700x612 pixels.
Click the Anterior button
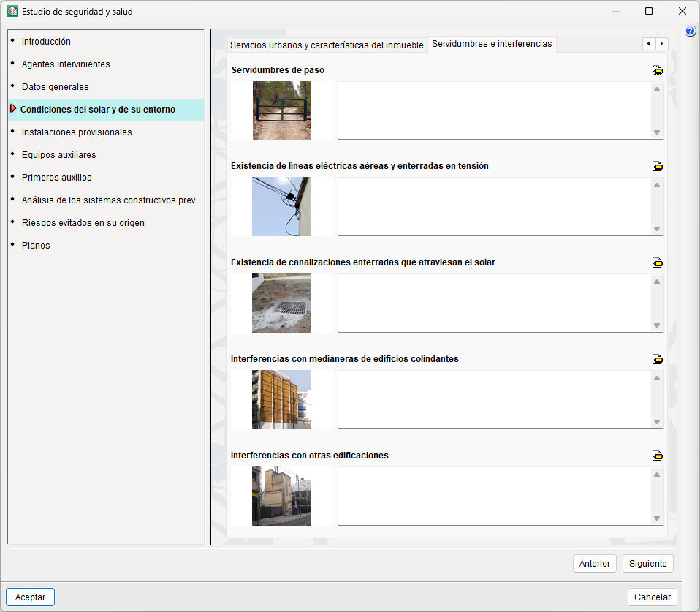coord(595,564)
